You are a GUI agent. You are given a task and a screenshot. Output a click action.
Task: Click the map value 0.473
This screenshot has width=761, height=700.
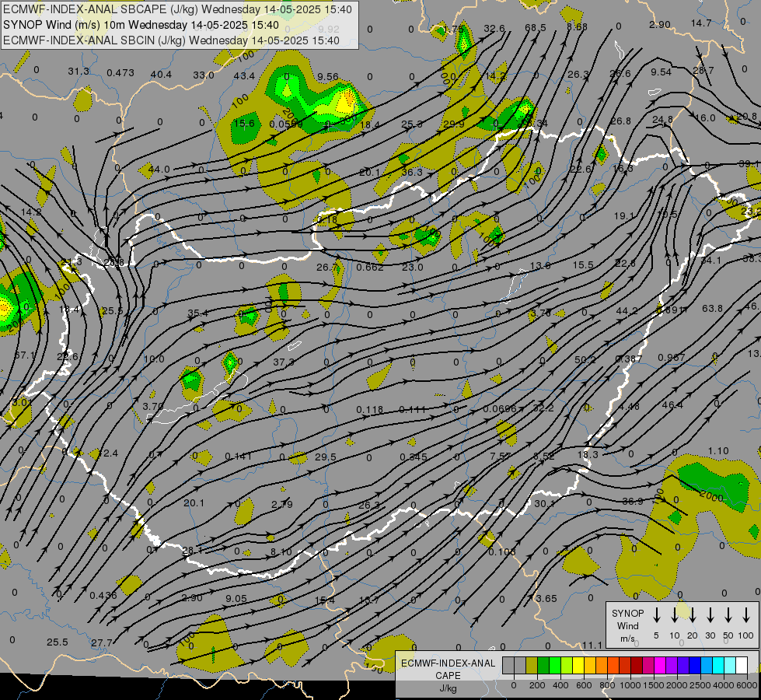point(120,73)
